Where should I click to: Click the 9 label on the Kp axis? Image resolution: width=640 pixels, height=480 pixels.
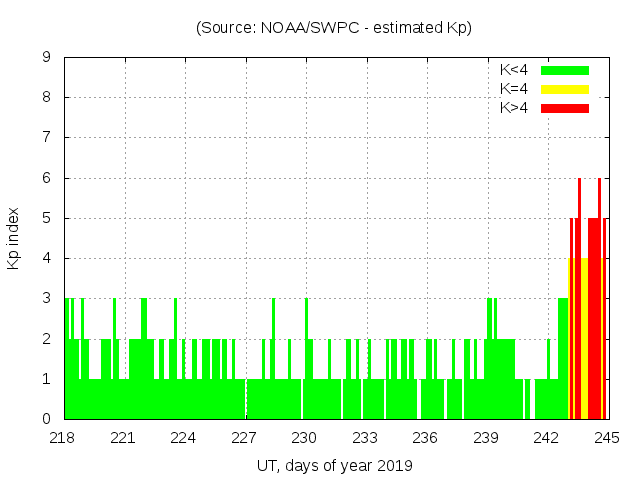click(x=46, y=57)
